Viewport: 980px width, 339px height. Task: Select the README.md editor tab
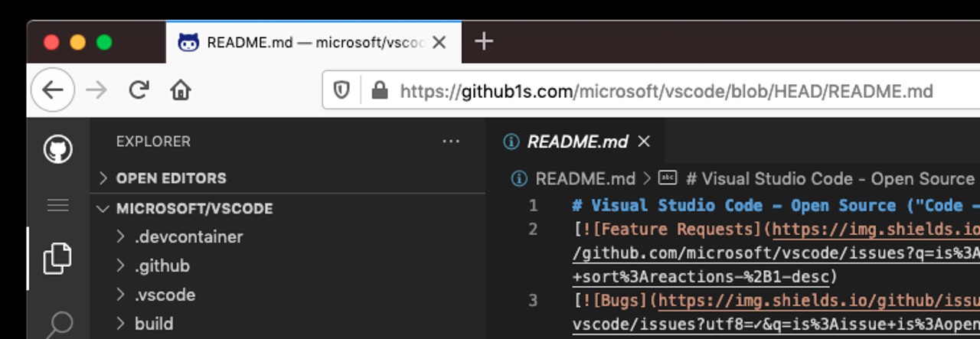[575, 142]
